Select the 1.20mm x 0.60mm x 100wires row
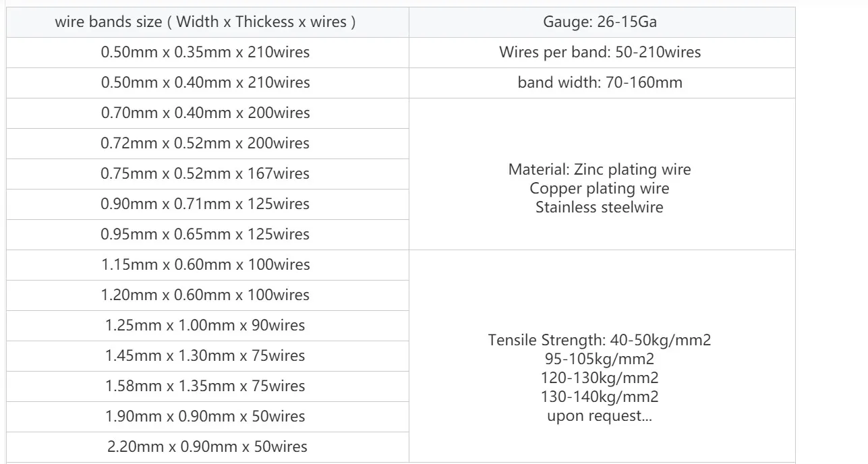The width and height of the screenshot is (868, 464). (x=205, y=295)
